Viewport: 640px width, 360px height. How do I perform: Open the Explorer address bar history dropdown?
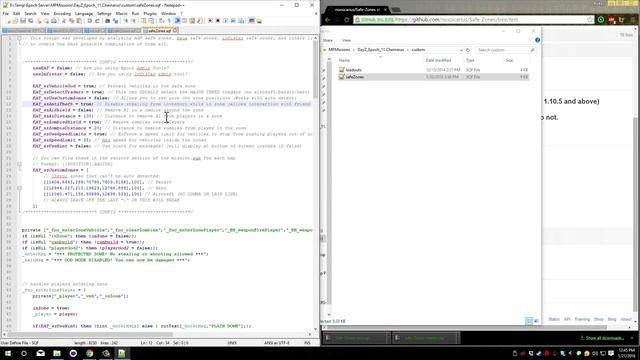461,50
